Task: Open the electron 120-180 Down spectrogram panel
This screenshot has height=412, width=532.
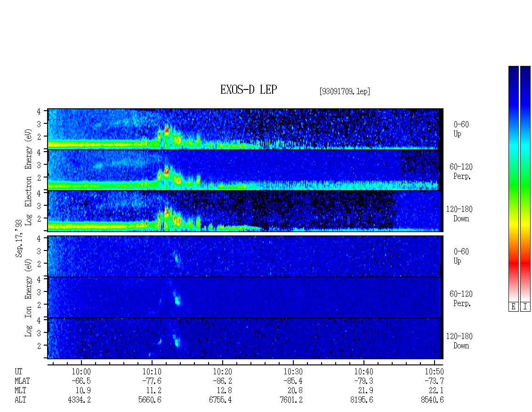Action: click(245, 211)
